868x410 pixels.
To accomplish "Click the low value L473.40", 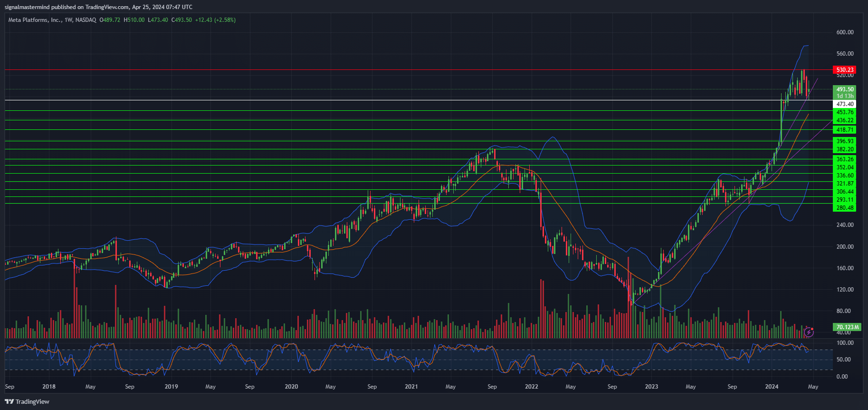I will 158,20.
